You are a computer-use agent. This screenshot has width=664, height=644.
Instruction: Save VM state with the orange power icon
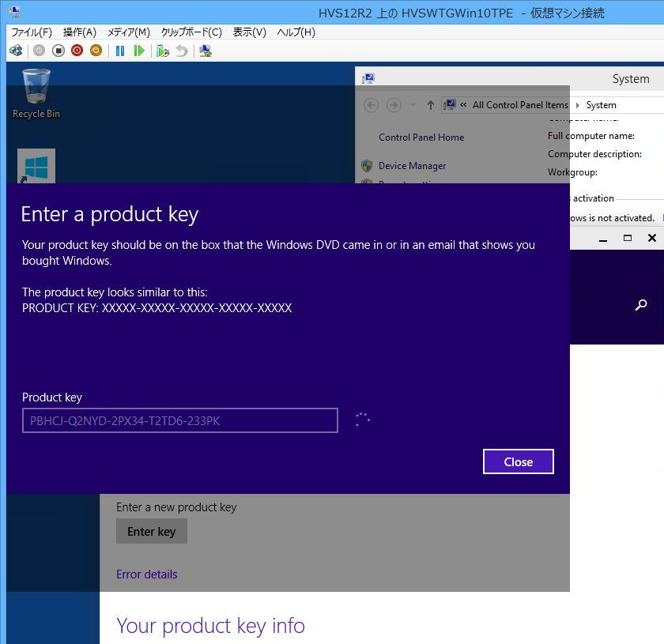(x=96, y=51)
